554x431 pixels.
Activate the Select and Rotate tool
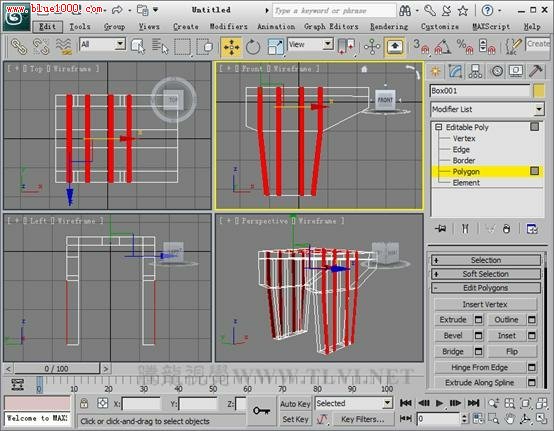pyautogui.click(x=253, y=47)
